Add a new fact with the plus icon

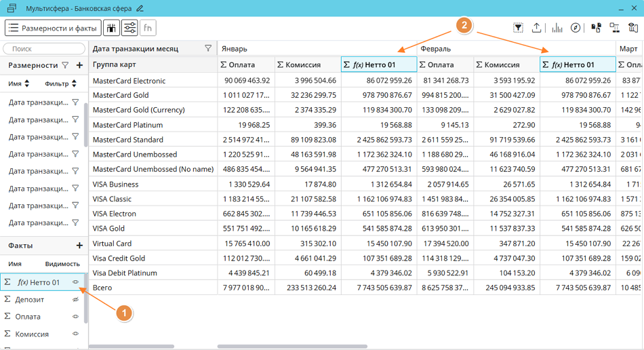click(79, 246)
